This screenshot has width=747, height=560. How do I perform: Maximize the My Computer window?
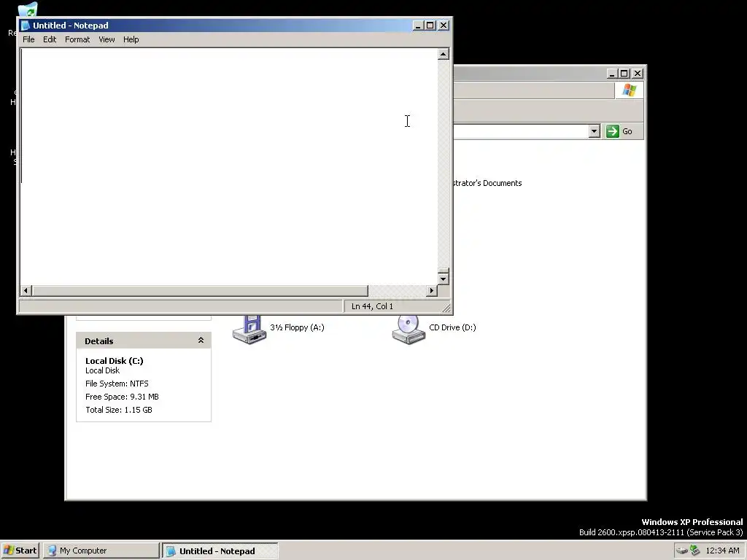pos(624,74)
